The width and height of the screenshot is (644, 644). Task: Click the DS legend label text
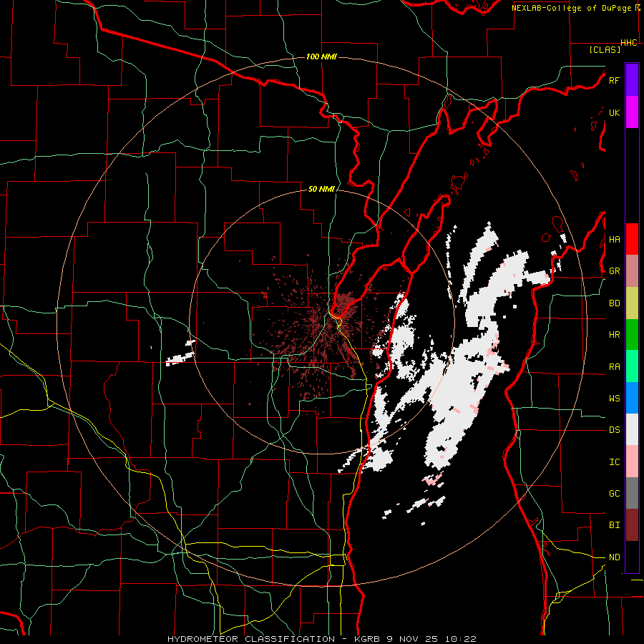pos(614,430)
